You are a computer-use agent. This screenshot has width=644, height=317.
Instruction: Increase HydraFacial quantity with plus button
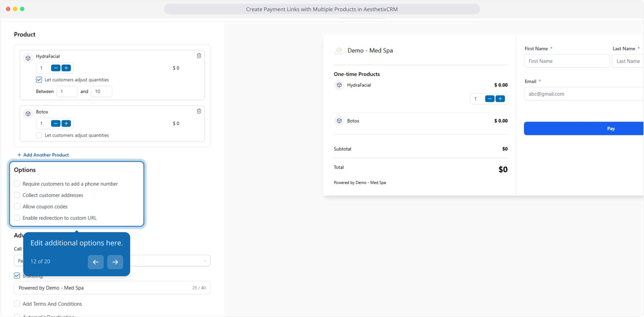66,68
